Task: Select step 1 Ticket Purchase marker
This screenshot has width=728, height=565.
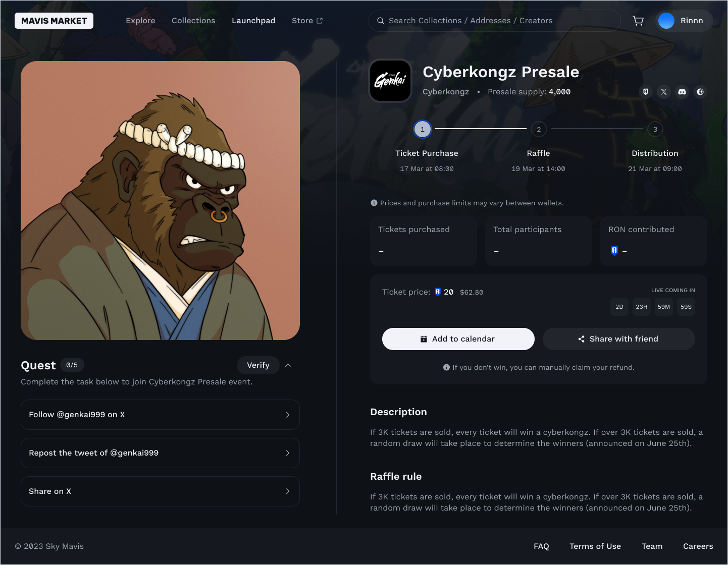Action: [x=423, y=129]
